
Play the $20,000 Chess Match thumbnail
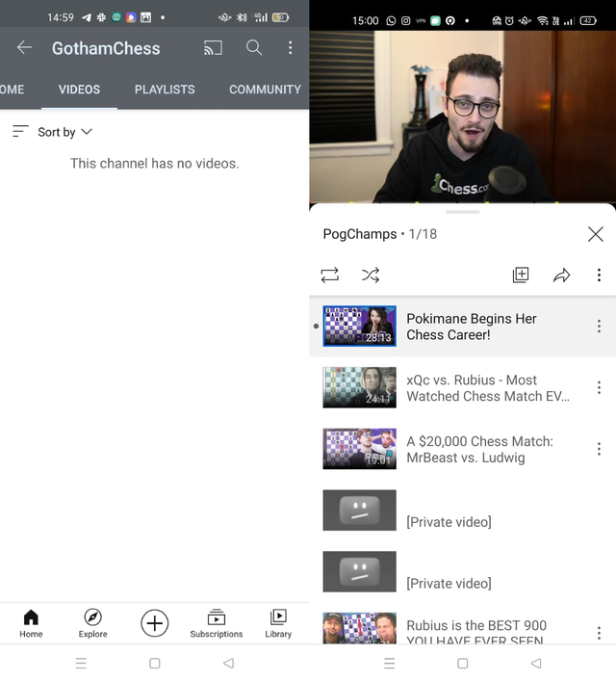(360, 449)
